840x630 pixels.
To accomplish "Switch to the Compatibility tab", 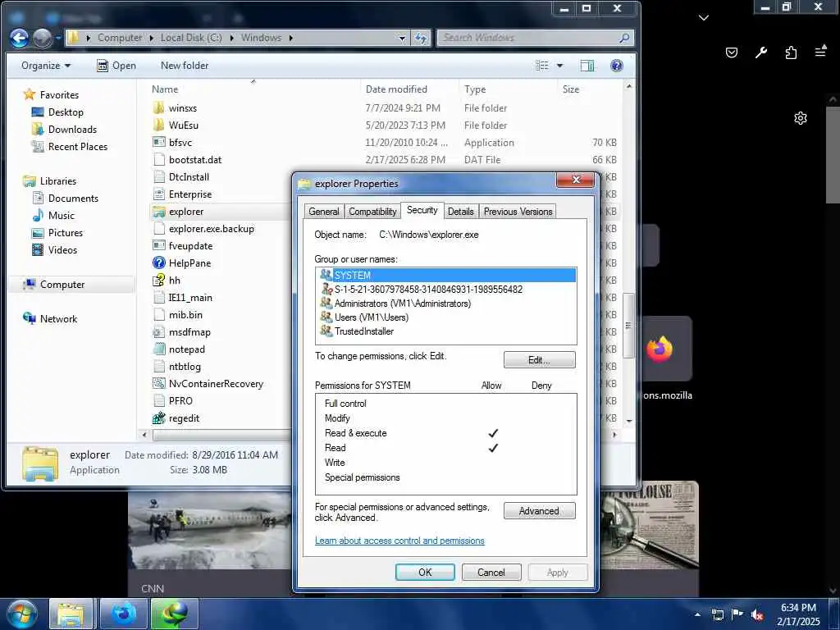I will pyautogui.click(x=373, y=212).
